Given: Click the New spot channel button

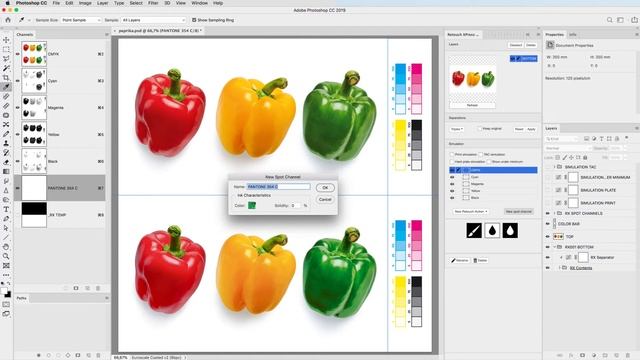Looking at the screenshot, I should [519, 211].
